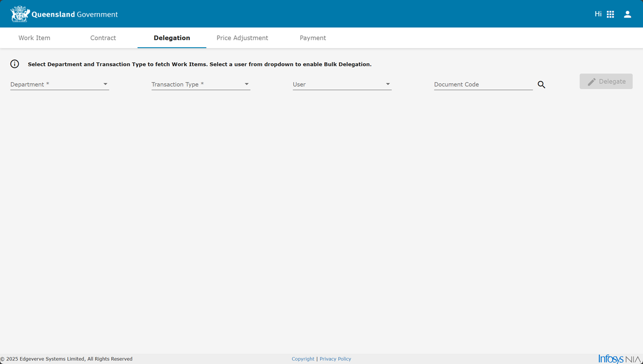Open the Copyright link in footer
This screenshot has height=364, width=643.
pyautogui.click(x=303, y=359)
